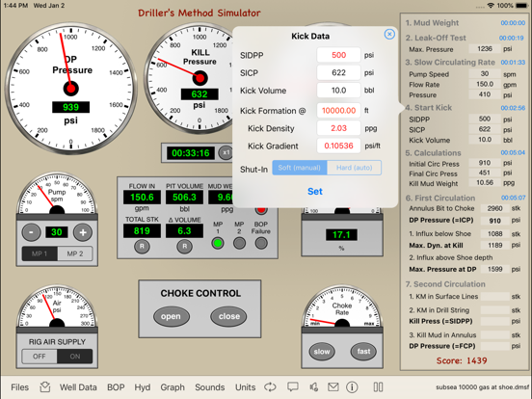Change the simulation speed x1 button

(226, 153)
